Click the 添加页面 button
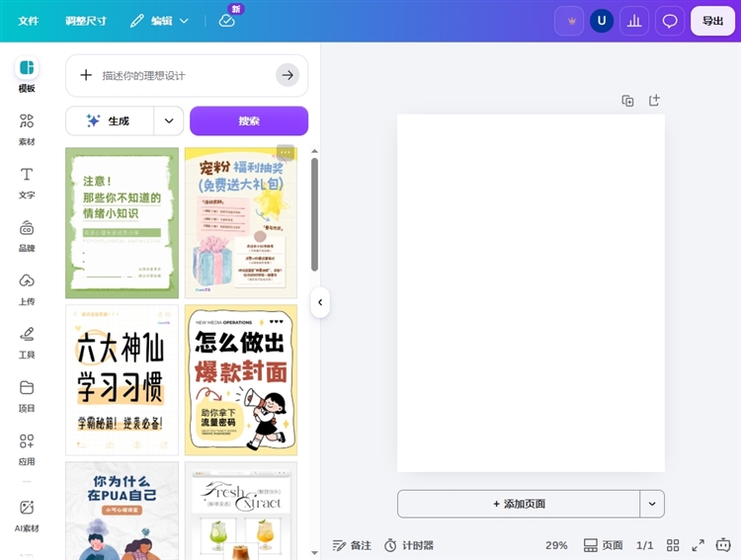Screen dimensions: 741x560 519,504
